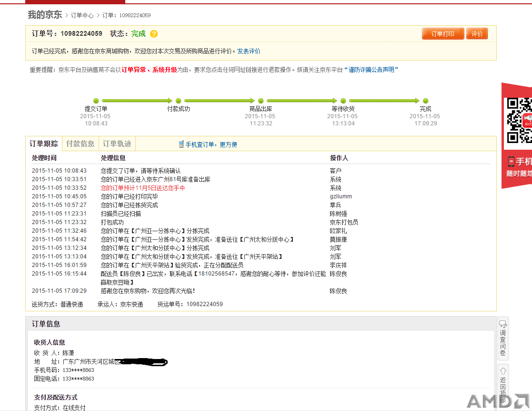
Task: Click order number text 10982224059 in header
Action: tap(81, 34)
